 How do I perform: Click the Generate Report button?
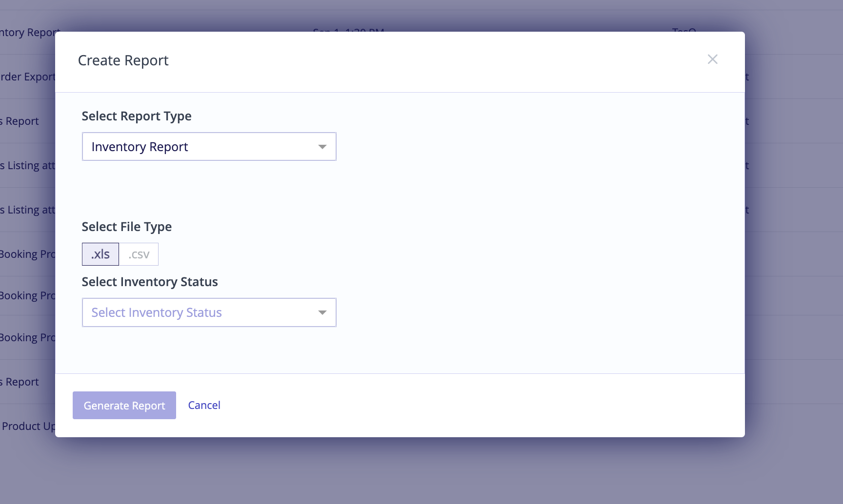tap(124, 405)
